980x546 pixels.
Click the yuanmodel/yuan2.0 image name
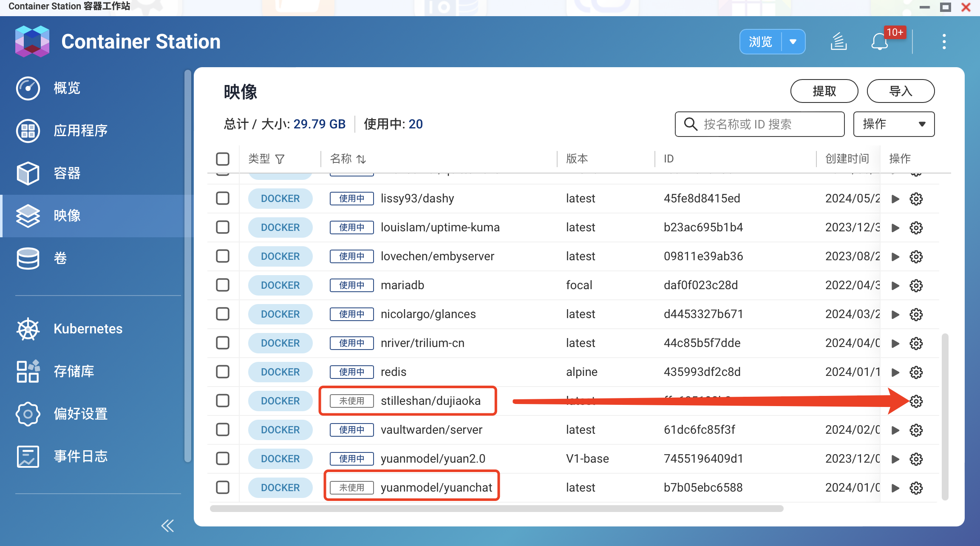click(x=433, y=458)
